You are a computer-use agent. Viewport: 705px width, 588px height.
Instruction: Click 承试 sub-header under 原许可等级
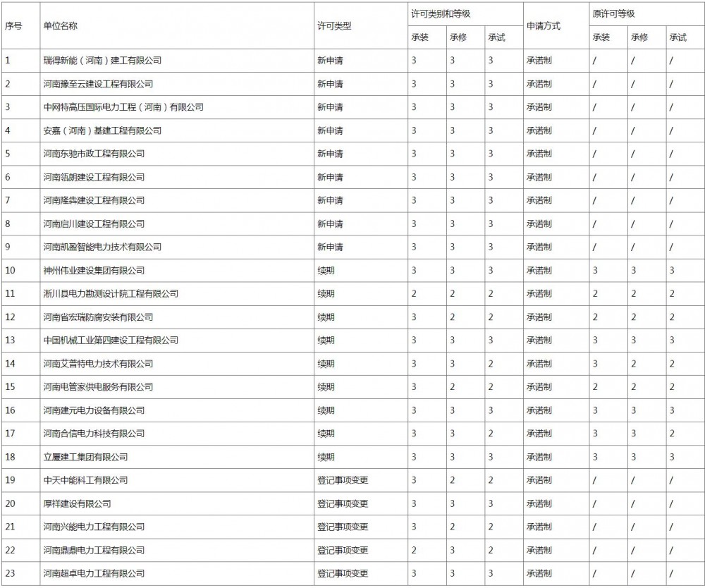click(678, 37)
